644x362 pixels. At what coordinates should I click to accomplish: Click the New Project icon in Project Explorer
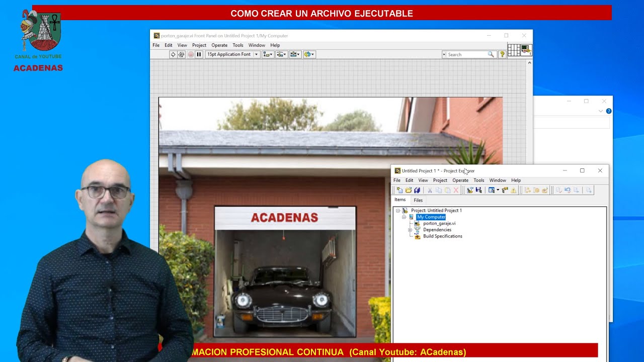(399, 190)
